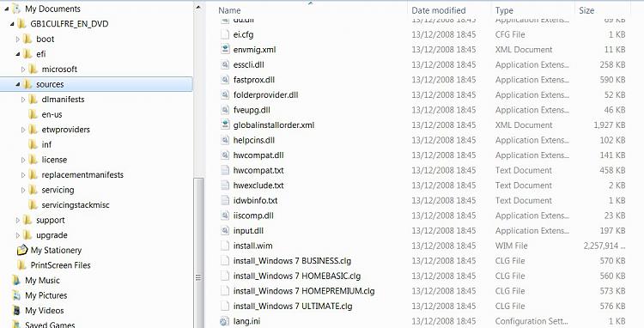Expand the etwproviders folder node
The width and height of the screenshot is (644, 328).
[x=23, y=130]
